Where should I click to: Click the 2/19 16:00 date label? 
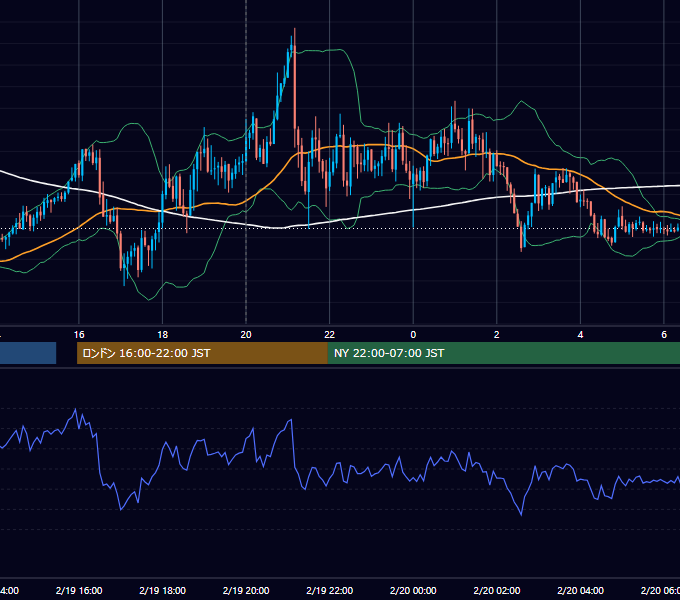(79, 590)
